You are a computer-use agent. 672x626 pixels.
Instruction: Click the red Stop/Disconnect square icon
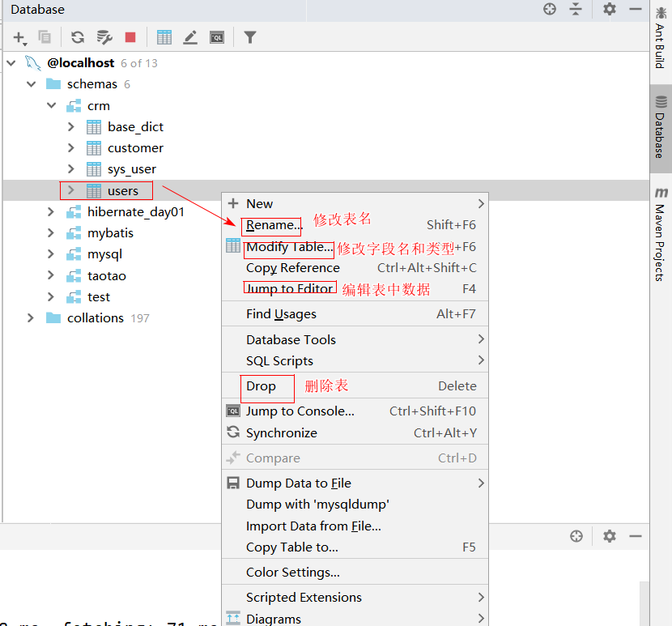click(x=130, y=37)
